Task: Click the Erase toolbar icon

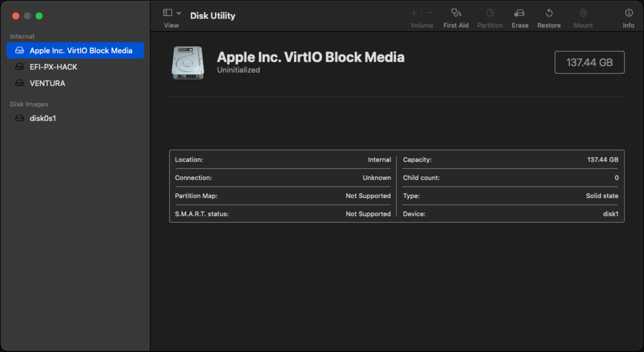Action: (519, 13)
